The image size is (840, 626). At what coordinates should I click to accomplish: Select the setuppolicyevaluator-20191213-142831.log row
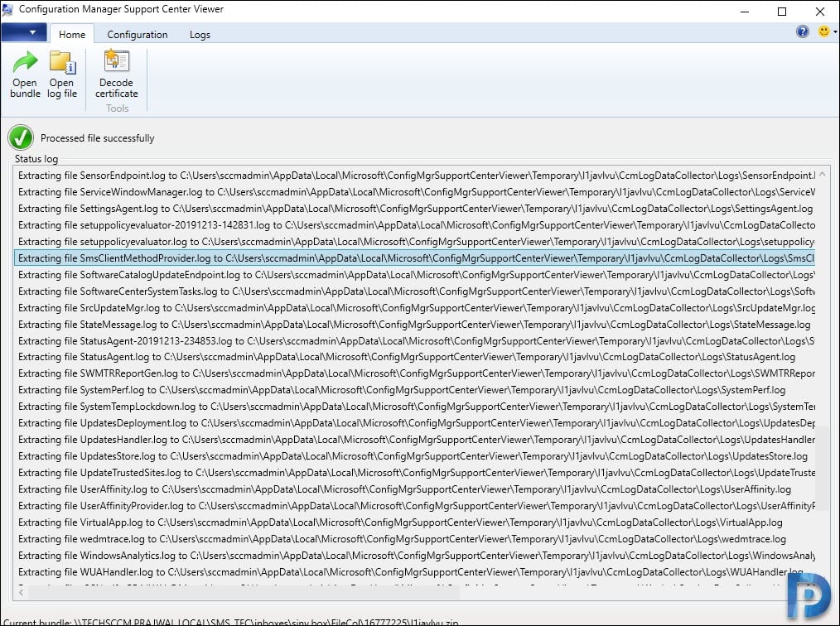pyautogui.click(x=415, y=225)
